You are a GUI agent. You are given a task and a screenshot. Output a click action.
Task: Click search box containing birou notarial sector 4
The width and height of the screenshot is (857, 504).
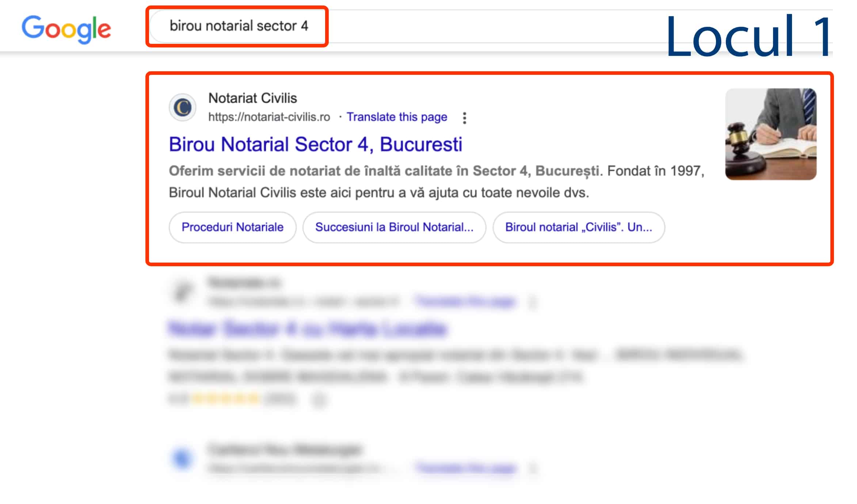pos(239,26)
